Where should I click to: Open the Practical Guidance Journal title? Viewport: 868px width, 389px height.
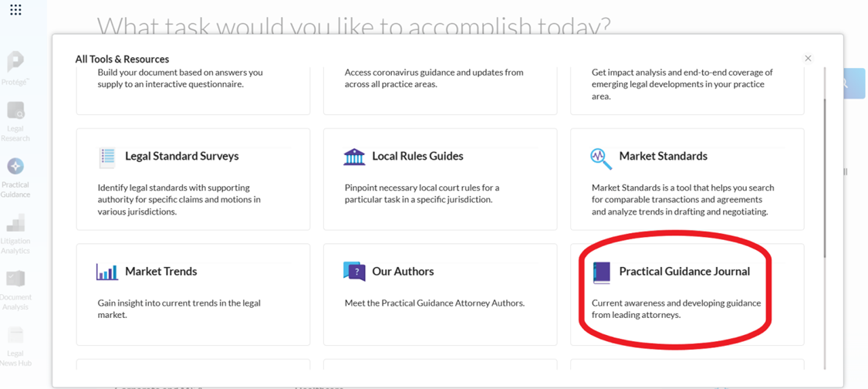685,272
